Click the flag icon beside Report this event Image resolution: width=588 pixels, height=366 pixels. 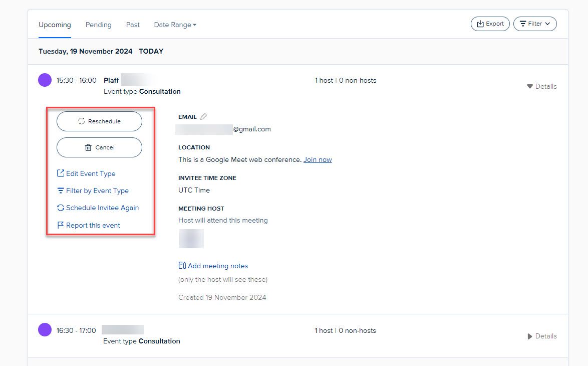coord(61,225)
